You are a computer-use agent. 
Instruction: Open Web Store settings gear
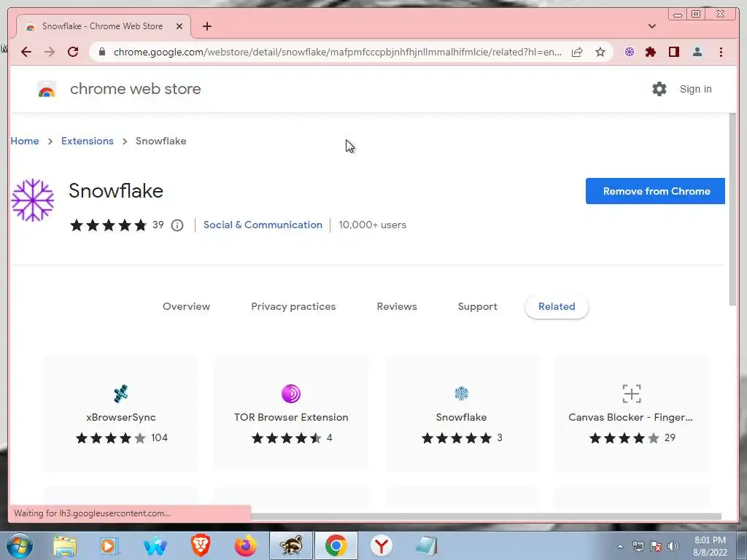coord(659,89)
